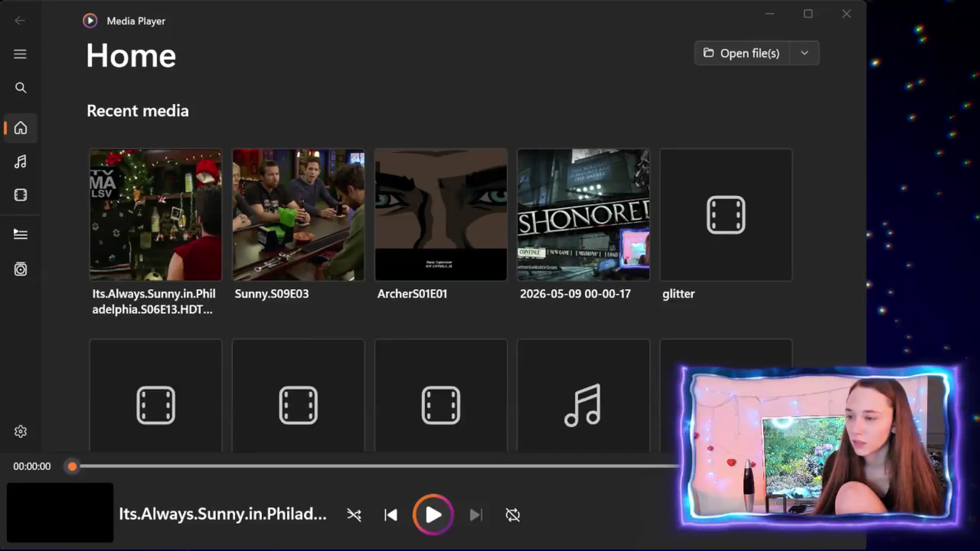The height and width of the screenshot is (551, 980).
Task: Go to the Home tab in the sidebar
Action: click(20, 128)
